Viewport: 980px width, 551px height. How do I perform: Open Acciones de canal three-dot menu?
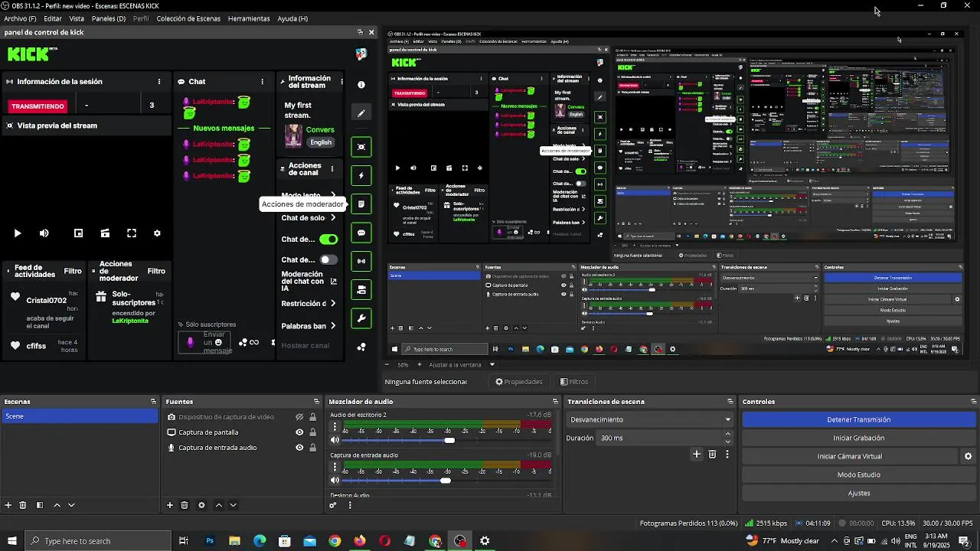(x=332, y=169)
